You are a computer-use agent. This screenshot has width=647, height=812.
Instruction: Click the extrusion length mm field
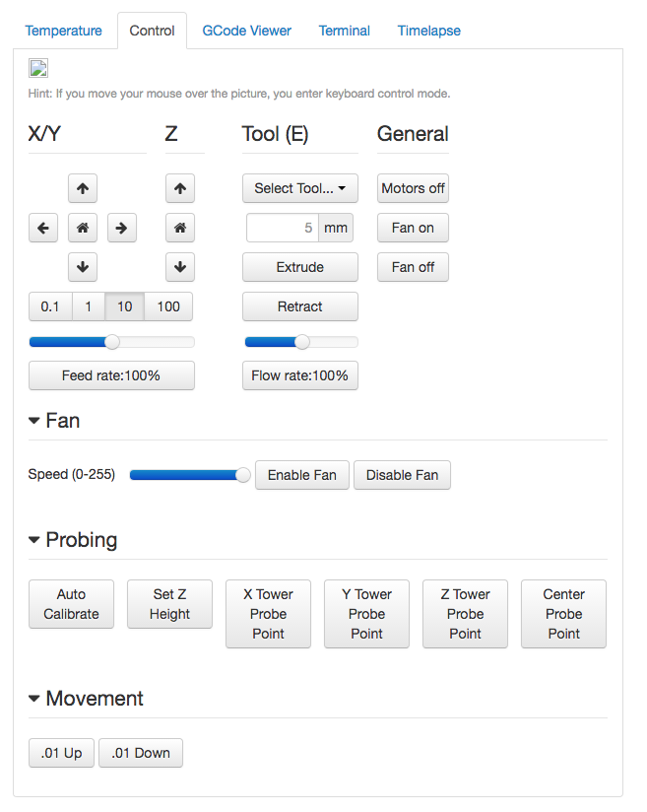pyautogui.click(x=283, y=228)
